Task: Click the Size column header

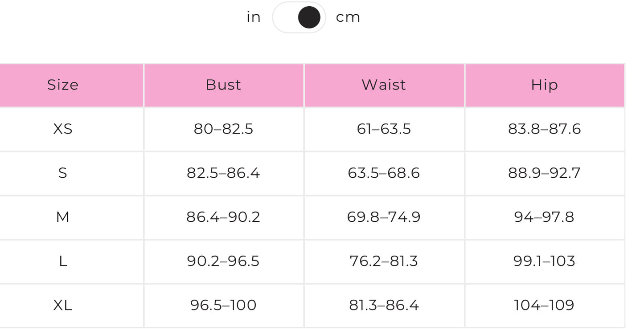Action: (63, 85)
